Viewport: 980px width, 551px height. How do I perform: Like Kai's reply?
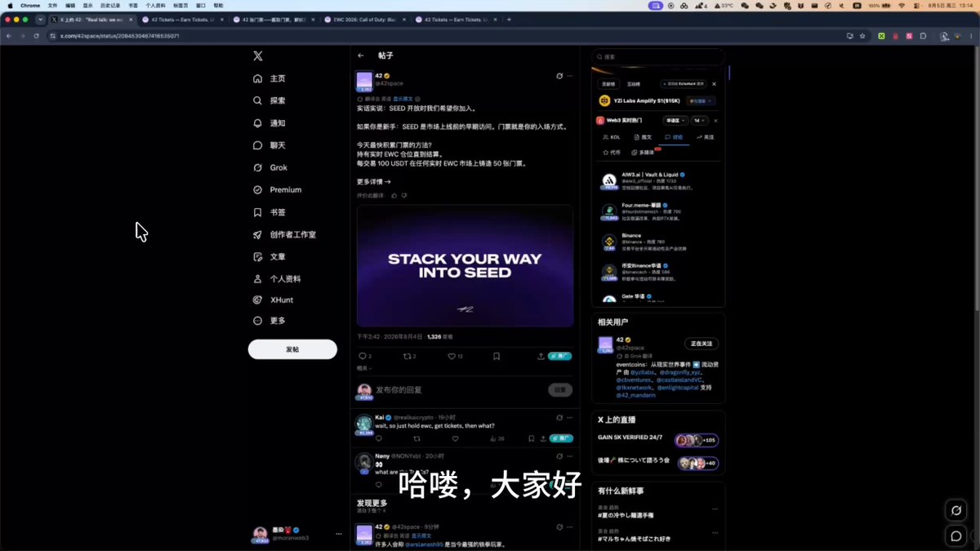click(x=455, y=438)
